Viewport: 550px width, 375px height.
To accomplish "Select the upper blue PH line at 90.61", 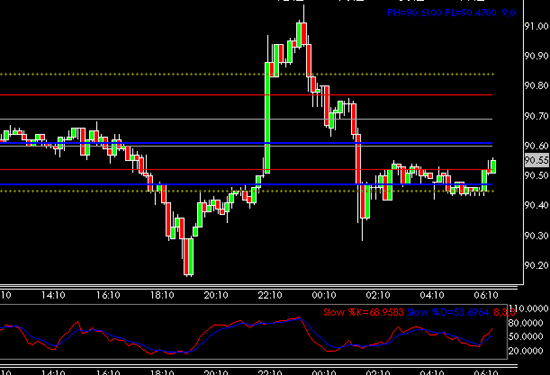I will click(246, 143).
